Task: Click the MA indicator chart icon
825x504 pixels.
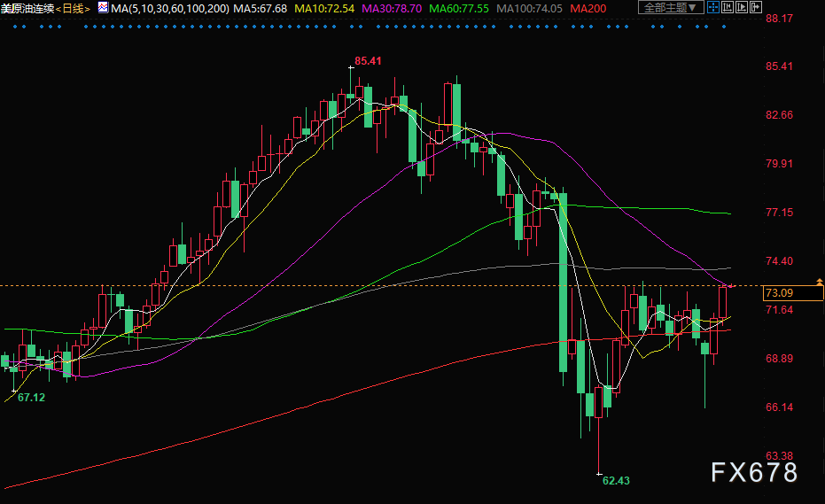Action: point(103,7)
